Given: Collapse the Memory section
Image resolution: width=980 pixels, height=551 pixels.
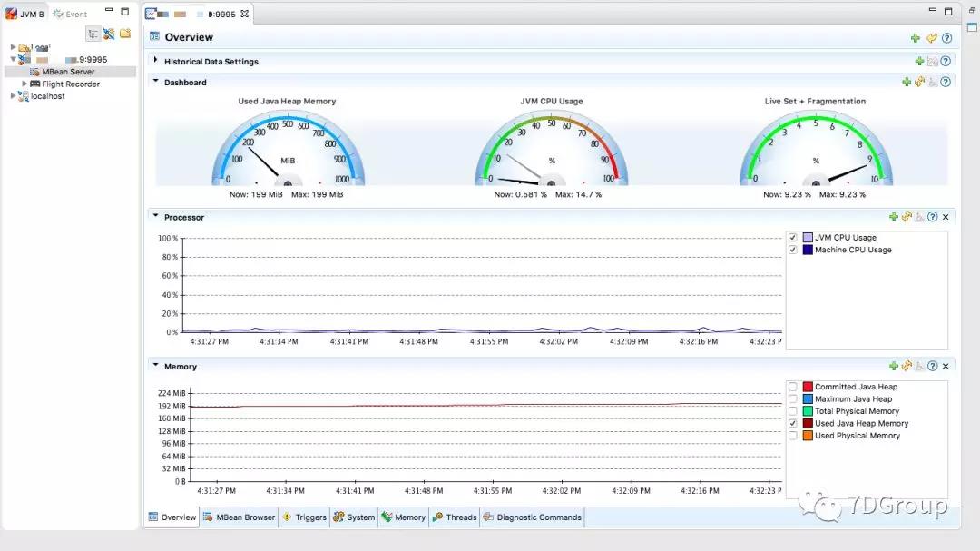Looking at the screenshot, I should (x=156, y=365).
